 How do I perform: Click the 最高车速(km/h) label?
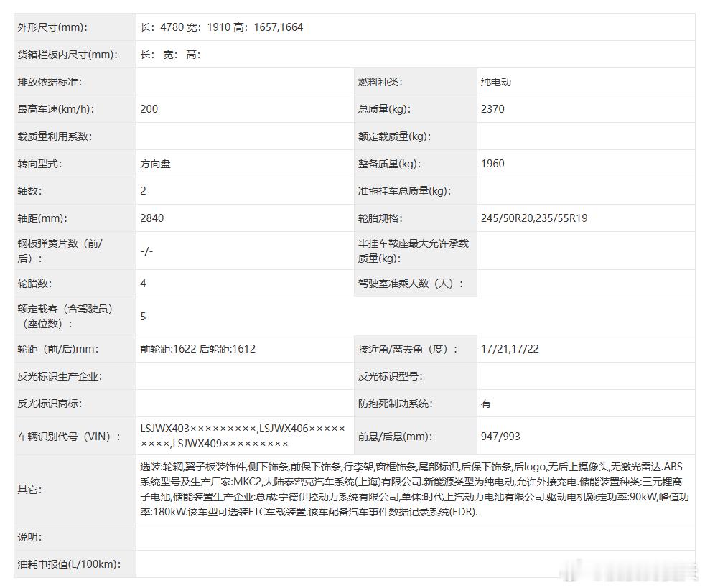tap(56, 109)
